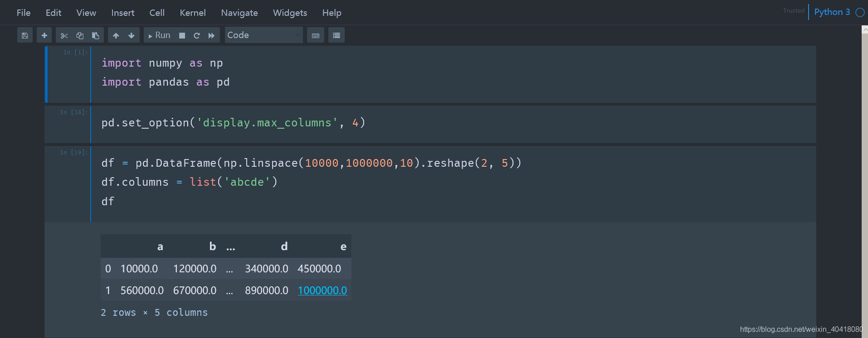Save the notebook with the floppy disk icon
The image size is (868, 338).
click(x=25, y=35)
